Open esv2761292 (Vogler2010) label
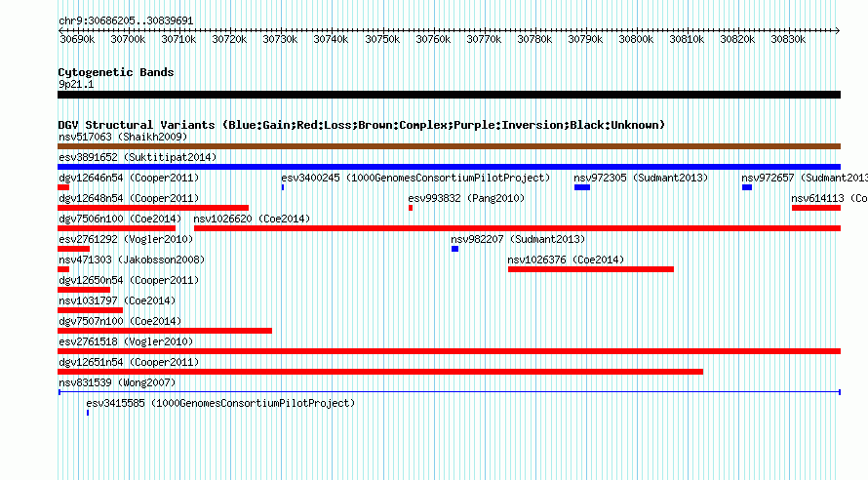This screenshot has height=480, width=868. [126, 239]
